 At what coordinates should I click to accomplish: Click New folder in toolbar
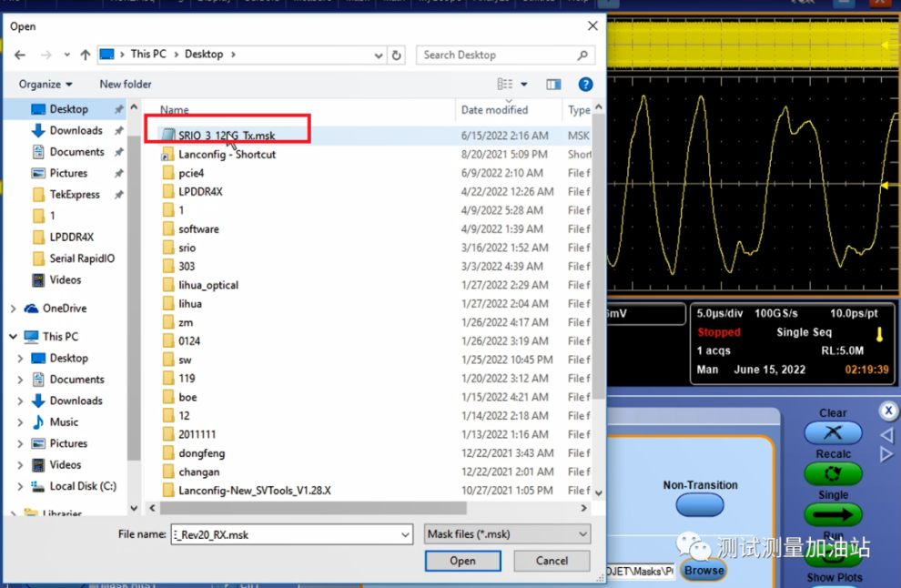pos(126,85)
